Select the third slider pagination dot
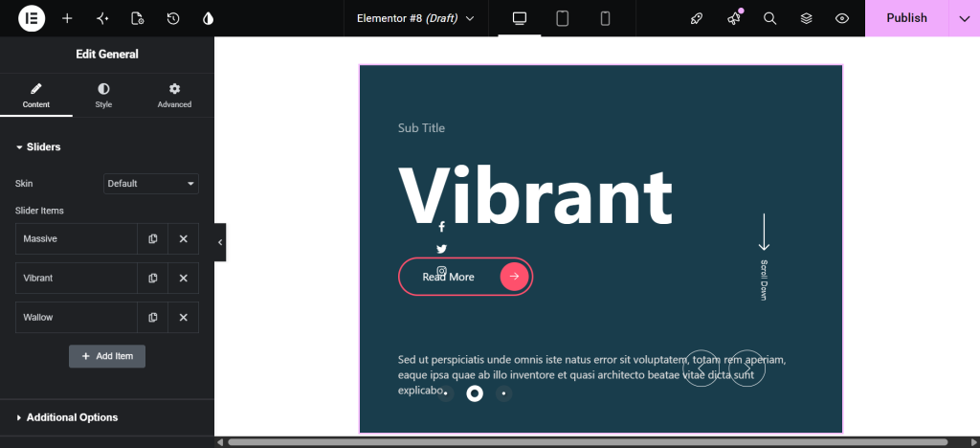This screenshot has height=448, width=980. (503, 393)
